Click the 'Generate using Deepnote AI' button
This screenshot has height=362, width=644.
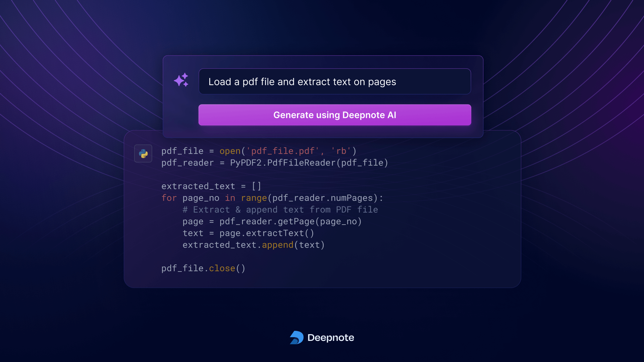tap(335, 115)
